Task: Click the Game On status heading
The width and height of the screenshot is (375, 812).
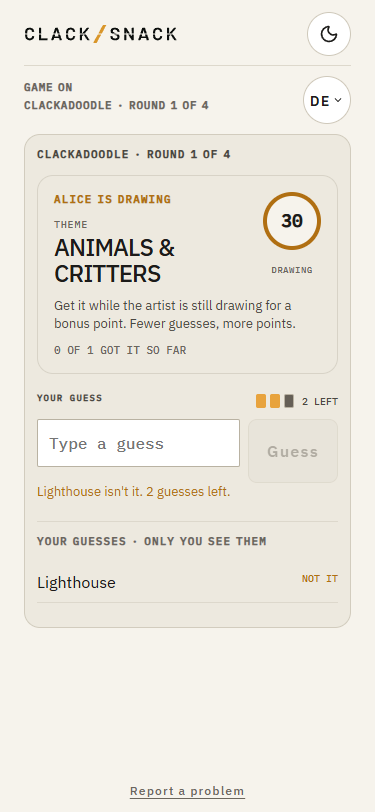Action: click(48, 87)
